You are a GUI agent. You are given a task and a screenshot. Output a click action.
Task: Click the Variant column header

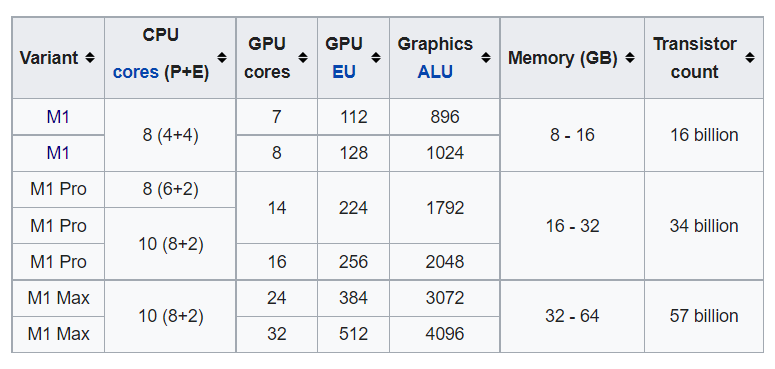point(58,58)
